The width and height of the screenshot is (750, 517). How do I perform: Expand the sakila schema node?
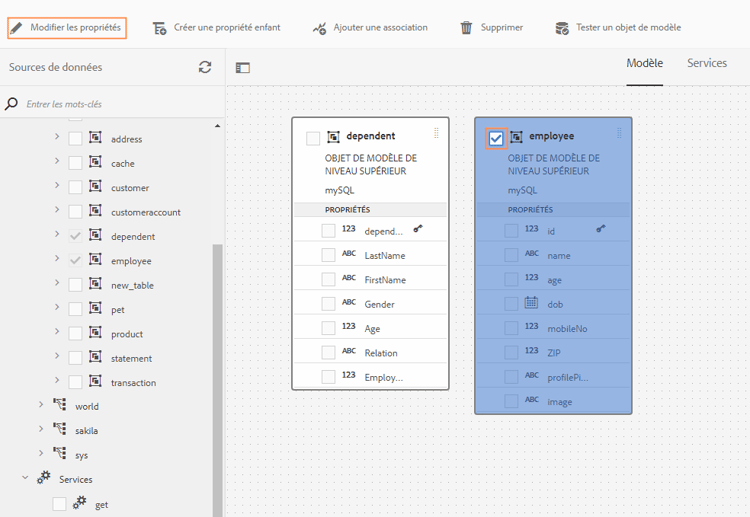coord(41,429)
